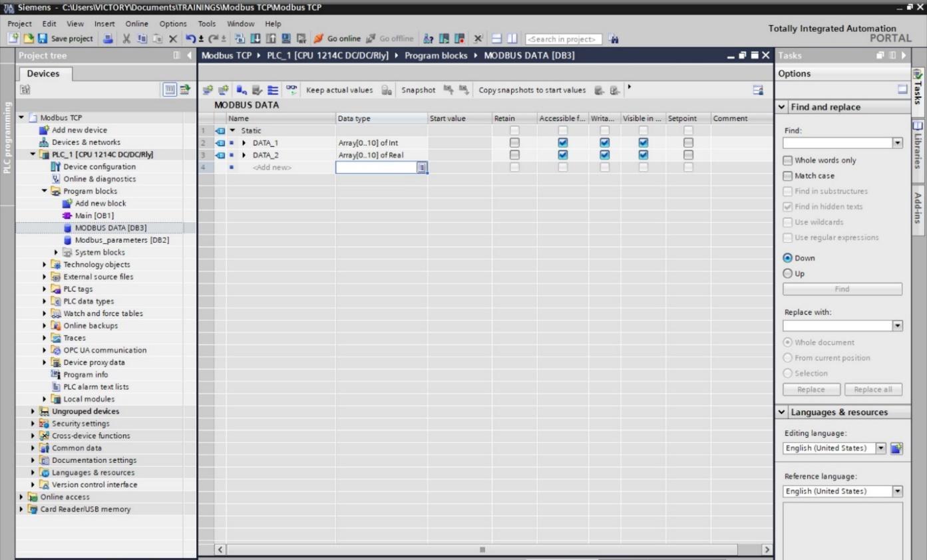Click Copy snapshots to start values
Screen dimensions: 927x560
click(532, 90)
